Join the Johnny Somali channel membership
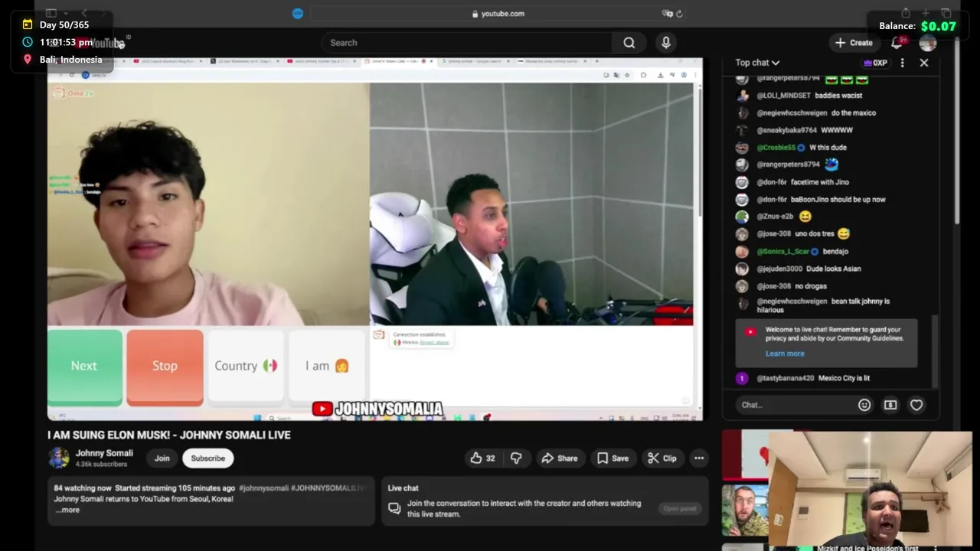The image size is (980, 551). [x=162, y=458]
